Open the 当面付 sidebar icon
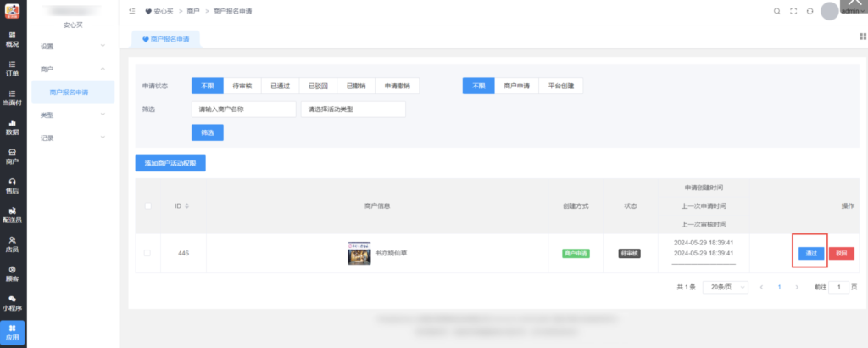 point(12,98)
